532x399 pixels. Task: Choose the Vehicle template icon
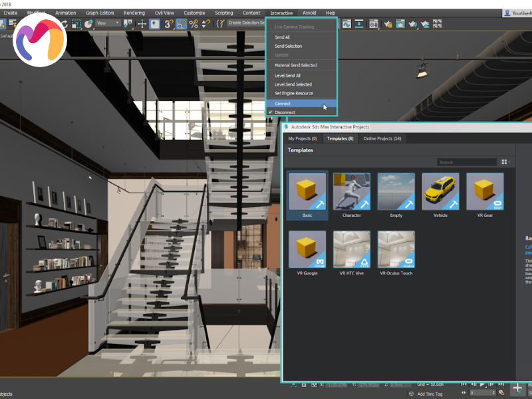pos(440,192)
